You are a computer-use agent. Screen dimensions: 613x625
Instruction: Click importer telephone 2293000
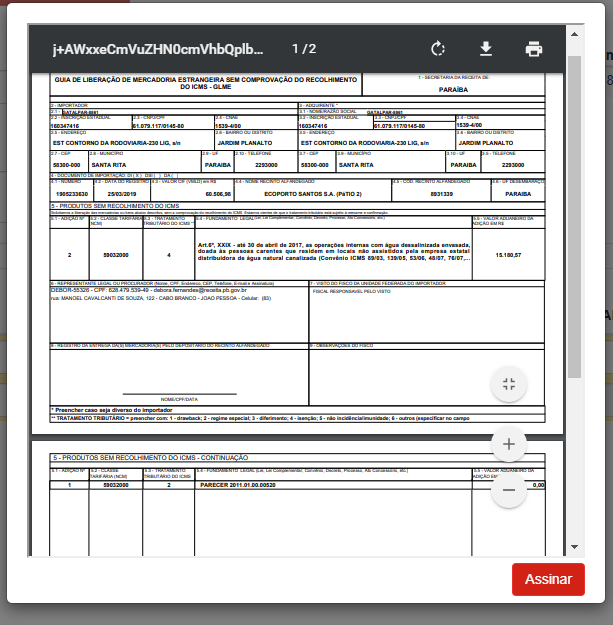pyautogui.click(x=266, y=165)
